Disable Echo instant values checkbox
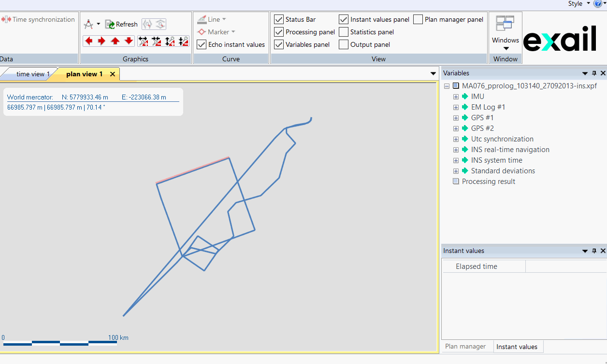Viewport: 607px width, 364px height. (x=202, y=44)
